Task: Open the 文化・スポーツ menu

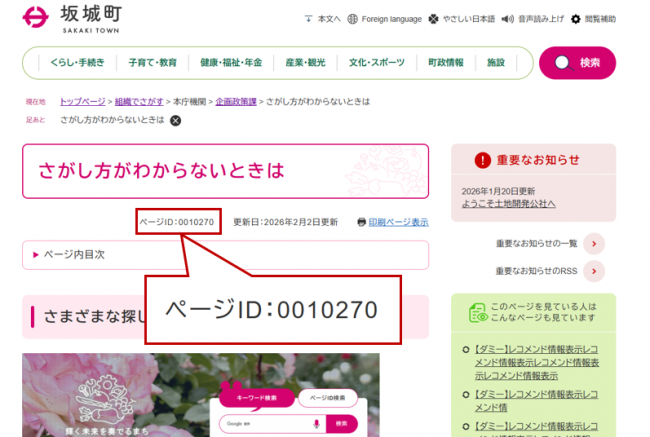Action: (x=376, y=63)
